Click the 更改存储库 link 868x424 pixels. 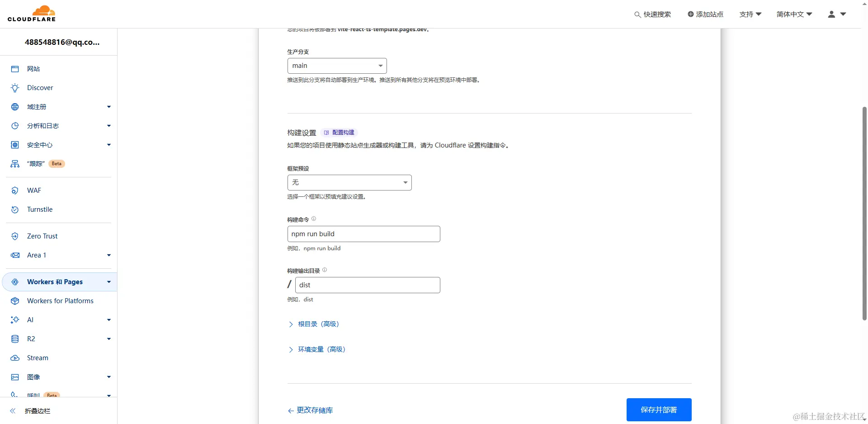tap(310, 410)
